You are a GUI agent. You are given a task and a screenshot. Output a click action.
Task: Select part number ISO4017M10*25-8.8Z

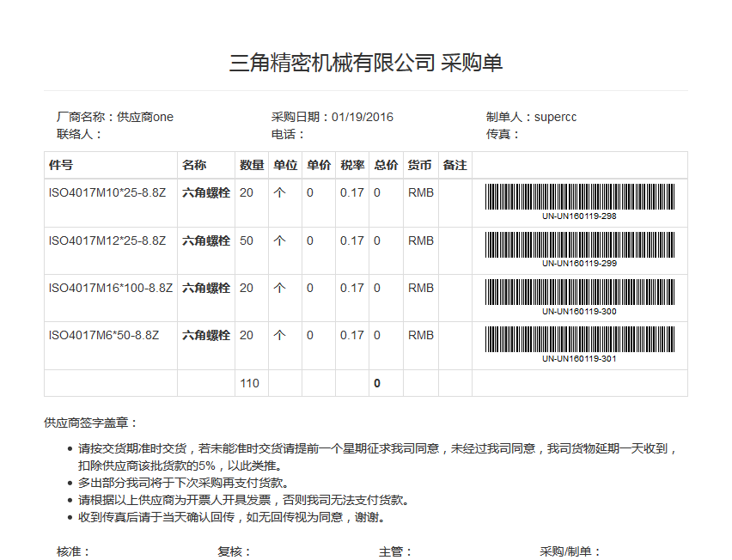pyautogui.click(x=107, y=193)
